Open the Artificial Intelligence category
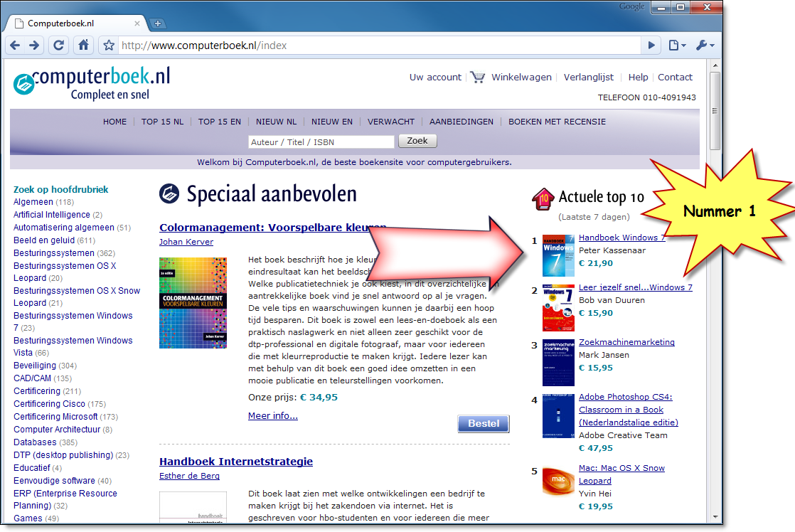The width and height of the screenshot is (795, 532). click(x=52, y=215)
